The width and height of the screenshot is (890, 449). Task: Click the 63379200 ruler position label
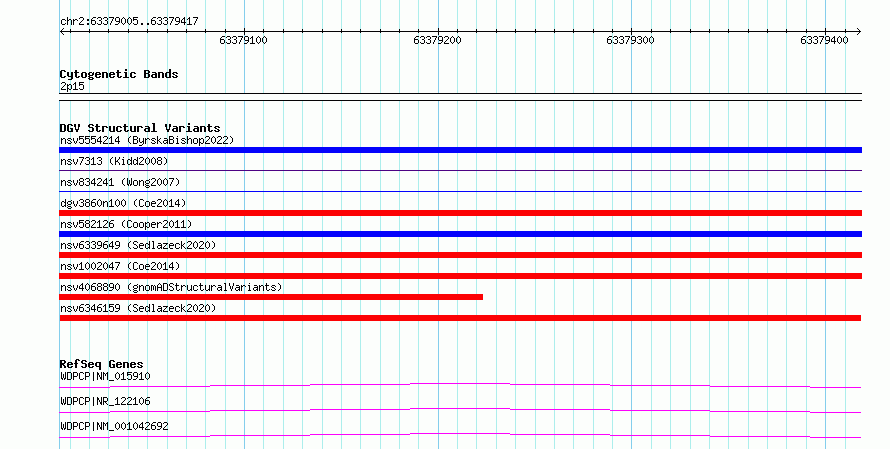click(x=438, y=40)
